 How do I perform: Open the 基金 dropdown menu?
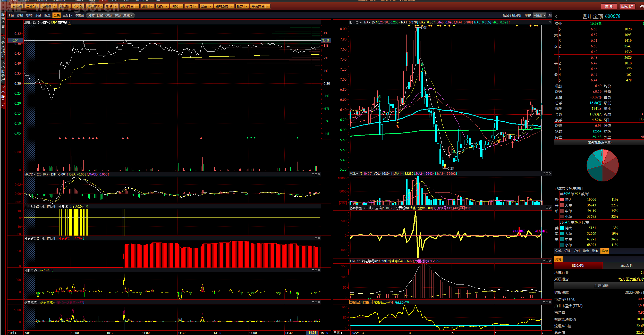(211, 6)
